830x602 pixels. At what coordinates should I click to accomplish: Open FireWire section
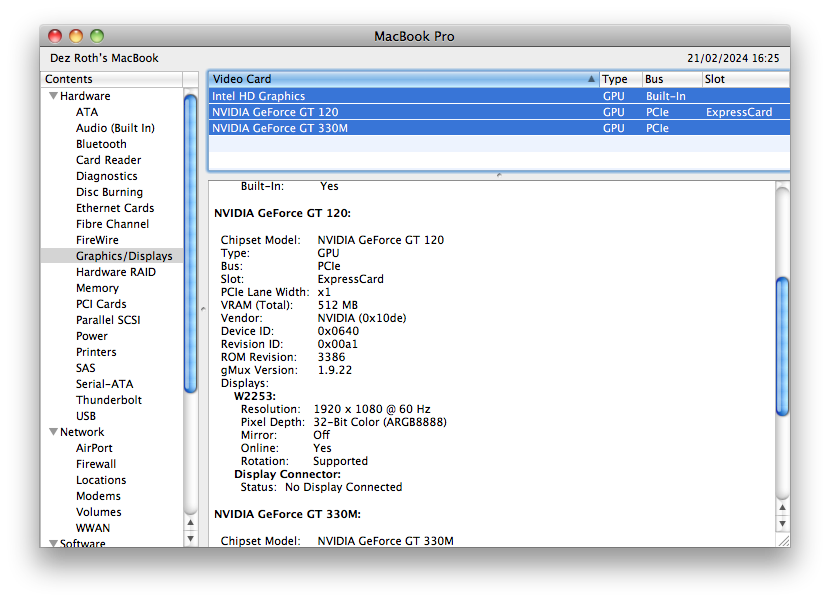[x=97, y=240]
